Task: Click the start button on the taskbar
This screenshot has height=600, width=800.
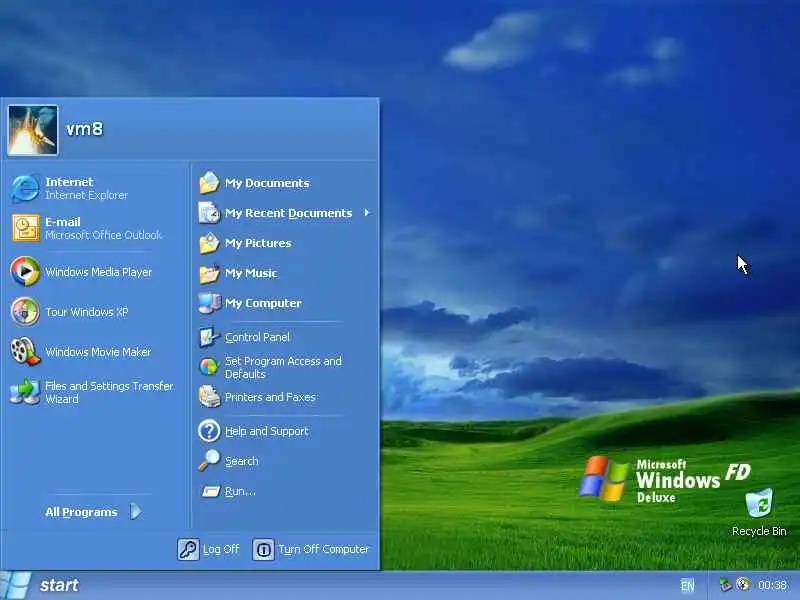Action: 43,585
